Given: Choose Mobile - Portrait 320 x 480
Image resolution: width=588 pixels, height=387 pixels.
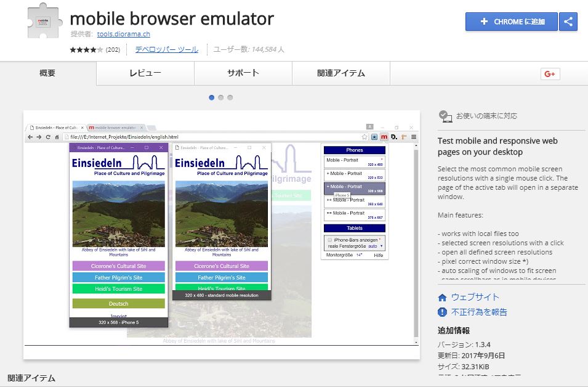Looking at the screenshot, I should 355,162.
